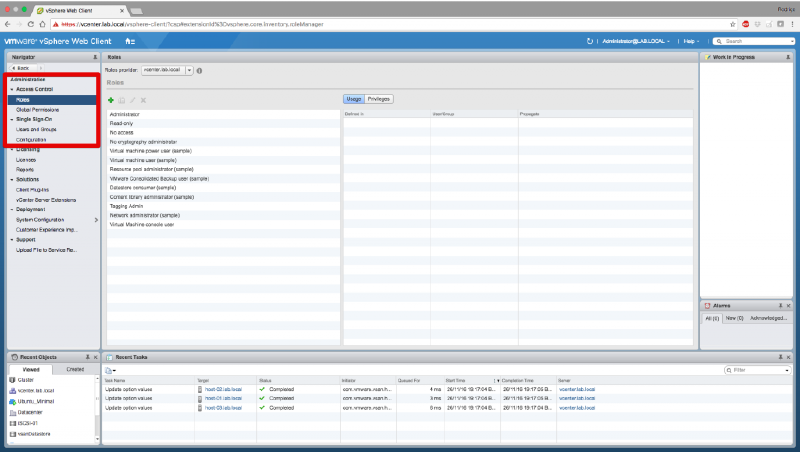Switch to the Privileges tab

[379, 99]
